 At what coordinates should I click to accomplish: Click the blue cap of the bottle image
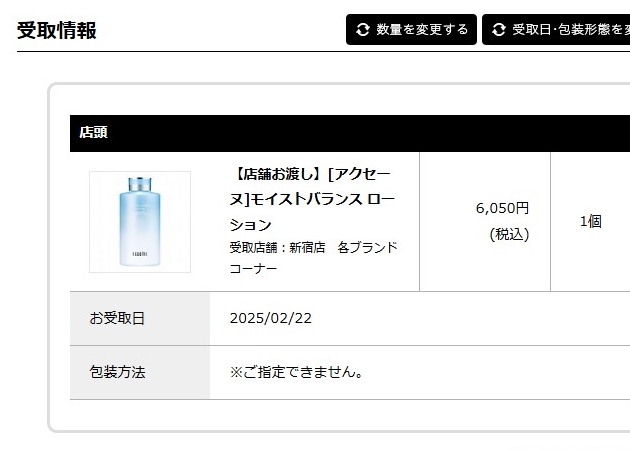140,184
